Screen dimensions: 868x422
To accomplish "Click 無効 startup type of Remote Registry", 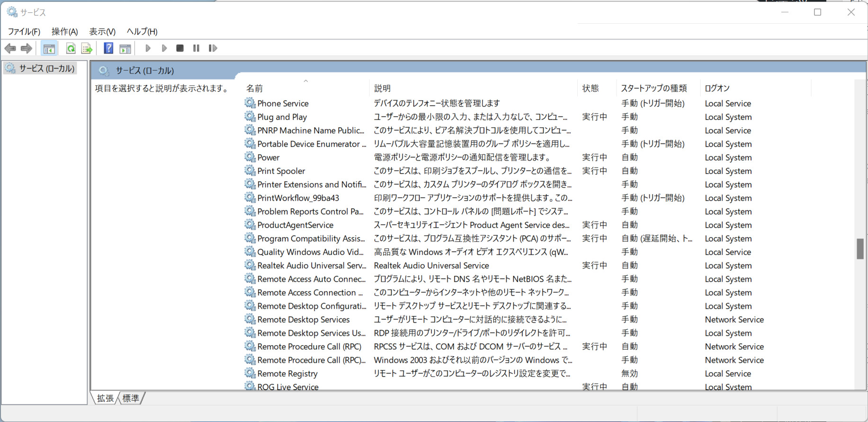I will pyautogui.click(x=629, y=373).
